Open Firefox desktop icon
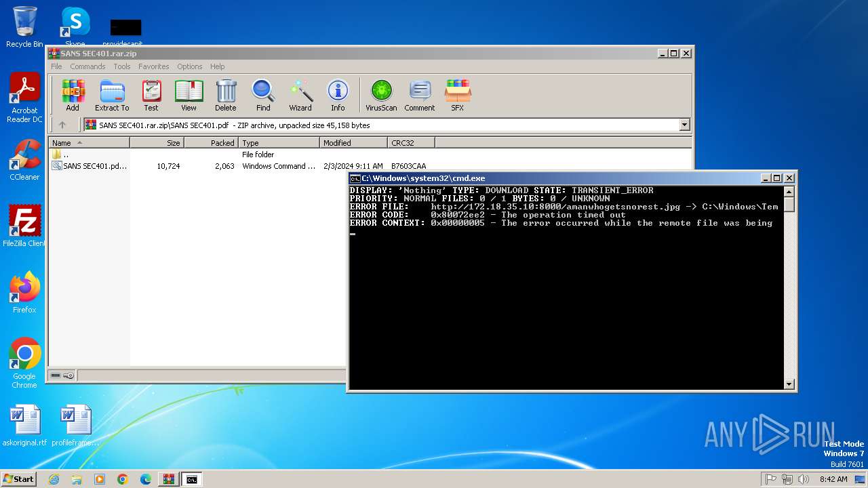 (x=24, y=293)
